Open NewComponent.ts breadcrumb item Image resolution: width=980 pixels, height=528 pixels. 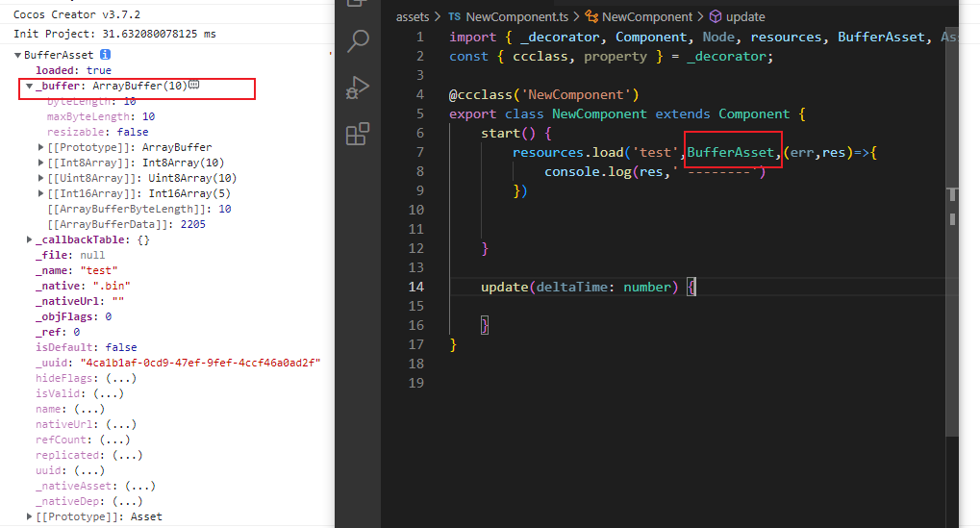tap(516, 17)
